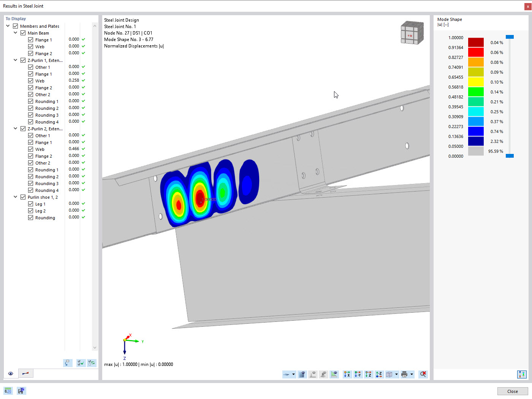Click the dark red 1.00000 color swatch

click(476, 42)
